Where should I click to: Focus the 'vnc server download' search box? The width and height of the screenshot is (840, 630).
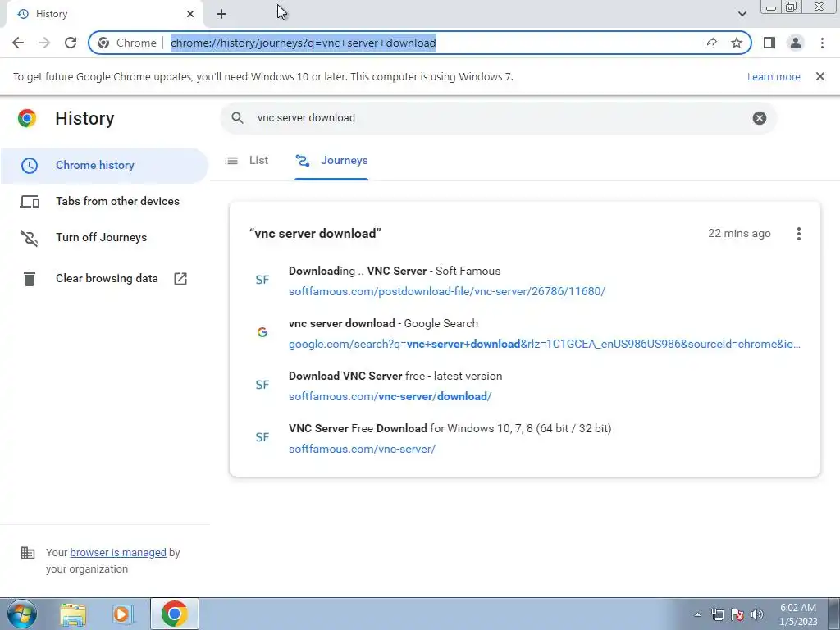[x=498, y=118]
